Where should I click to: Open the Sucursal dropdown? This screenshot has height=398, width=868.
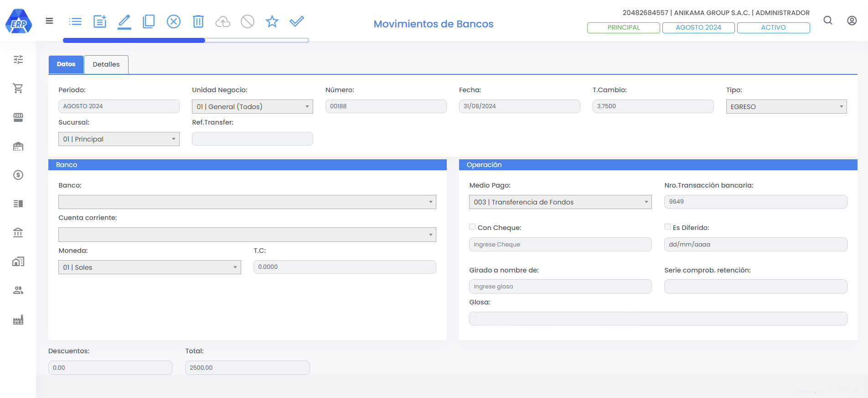coord(119,139)
